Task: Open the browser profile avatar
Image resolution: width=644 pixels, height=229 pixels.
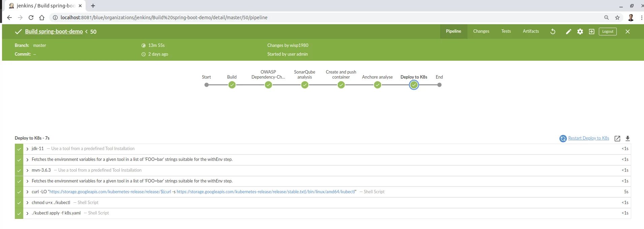Action: (x=631, y=18)
